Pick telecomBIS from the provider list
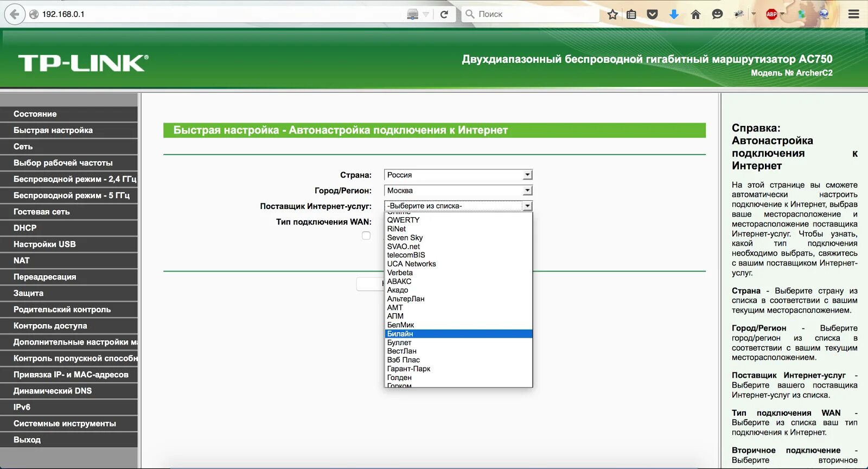This screenshot has height=469, width=868. click(x=458, y=255)
